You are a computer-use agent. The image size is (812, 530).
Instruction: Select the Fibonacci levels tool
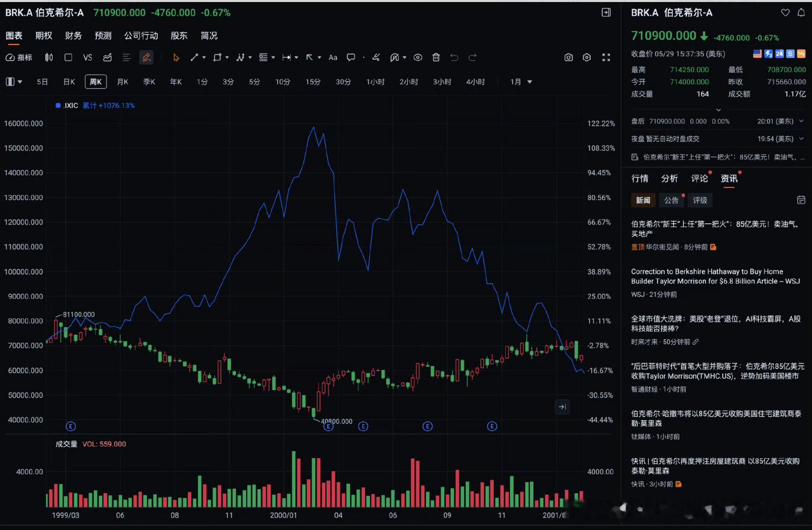263,57
